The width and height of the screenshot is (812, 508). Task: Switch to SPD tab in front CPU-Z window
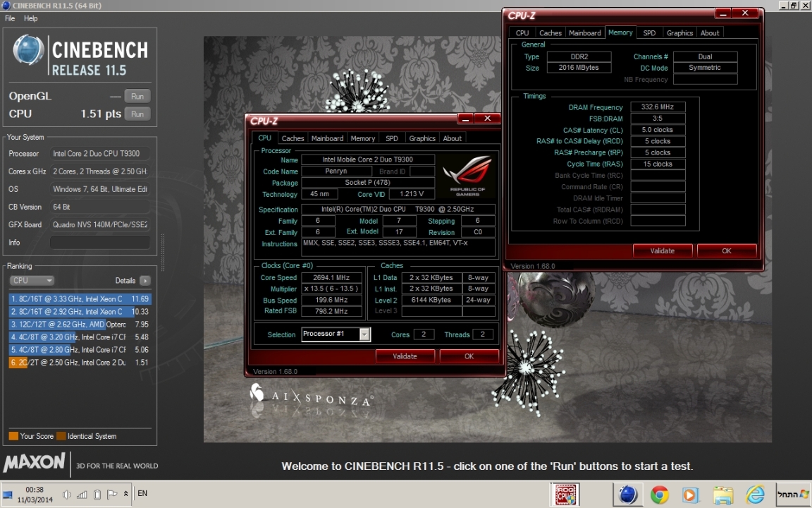tap(391, 138)
